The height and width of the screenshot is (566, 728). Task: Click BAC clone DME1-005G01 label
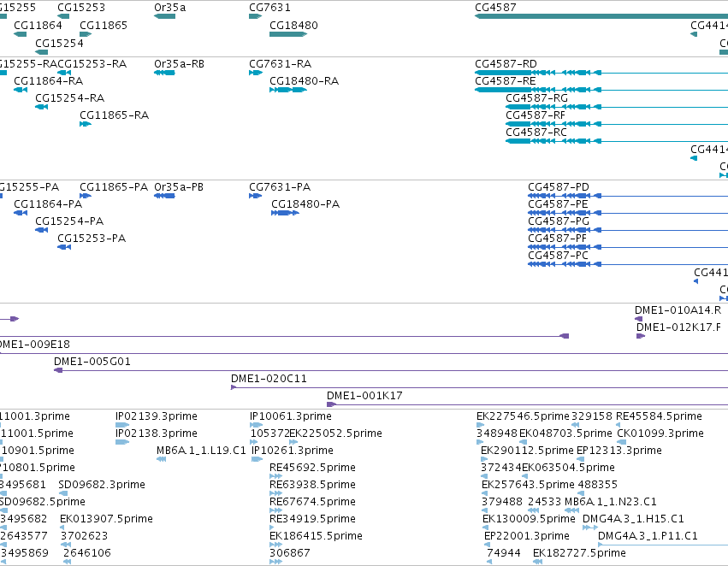click(x=92, y=362)
